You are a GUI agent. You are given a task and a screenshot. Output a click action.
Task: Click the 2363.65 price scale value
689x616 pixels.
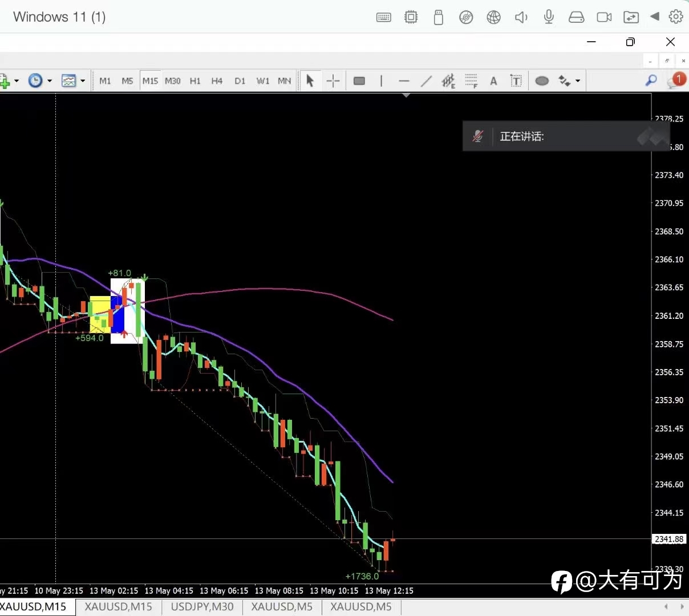click(x=669, y=287)
